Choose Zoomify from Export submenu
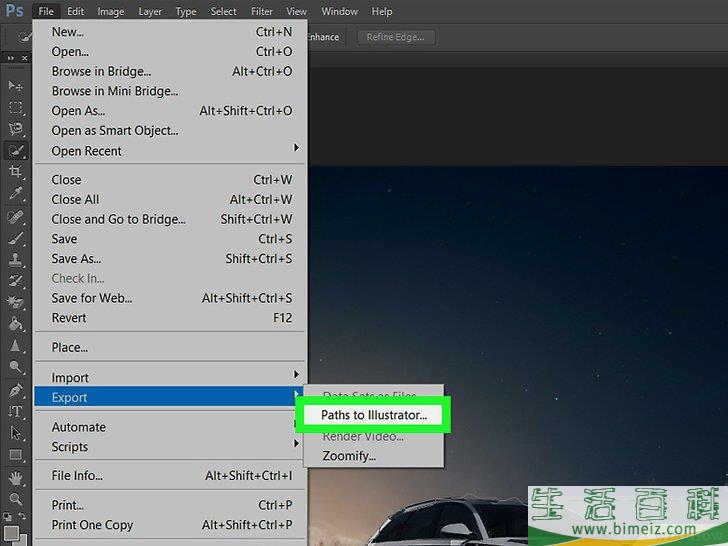 tap(373, 455)
